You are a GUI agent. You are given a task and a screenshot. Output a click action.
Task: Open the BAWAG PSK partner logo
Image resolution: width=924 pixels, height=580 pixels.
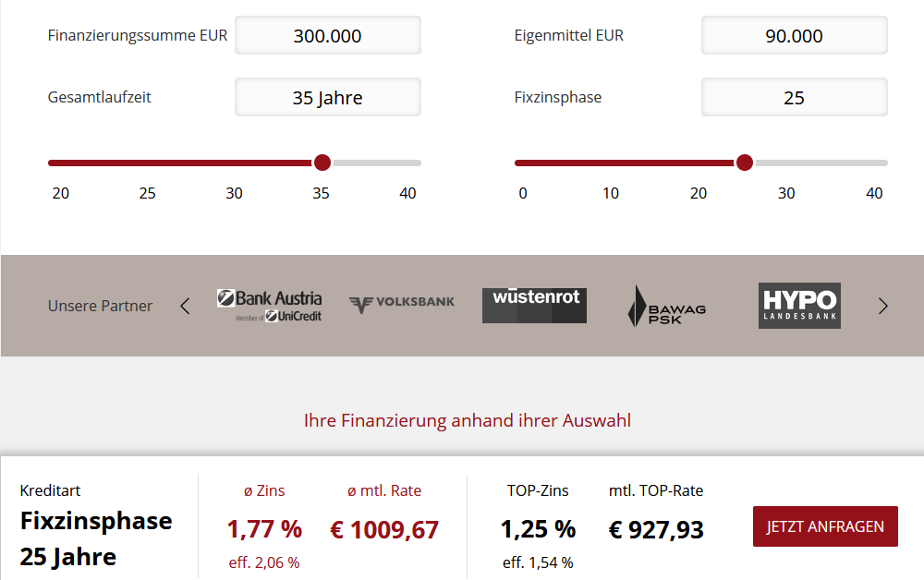coord(666,307)
